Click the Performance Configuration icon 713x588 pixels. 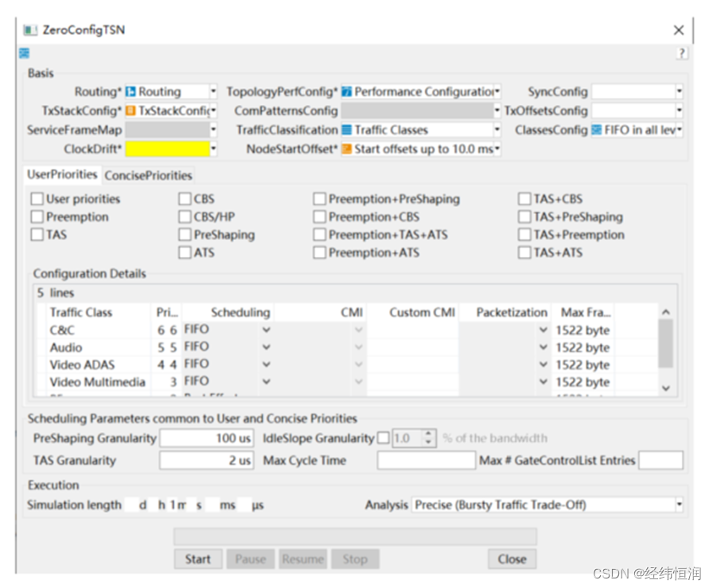(x=347, y=92)
